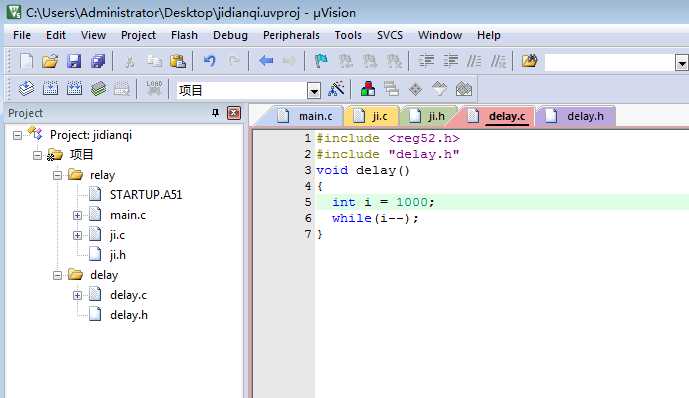Image resolution: width=689 pixels, height=398 pixels.
Task: Collapse the 项目 target node
Action: click(37, 155)
